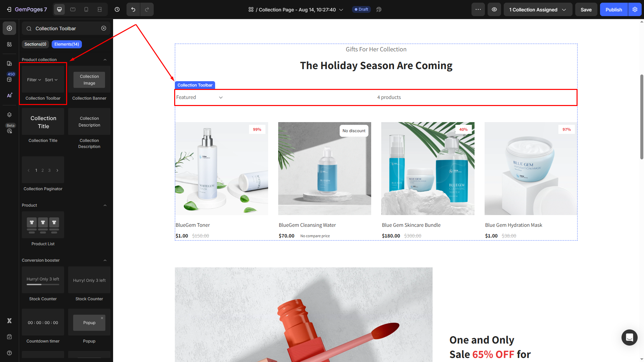The height and width of the screenshot is (362, 644).
Task: Click the undo arrow icon
Action: click(x=133, y=9)
